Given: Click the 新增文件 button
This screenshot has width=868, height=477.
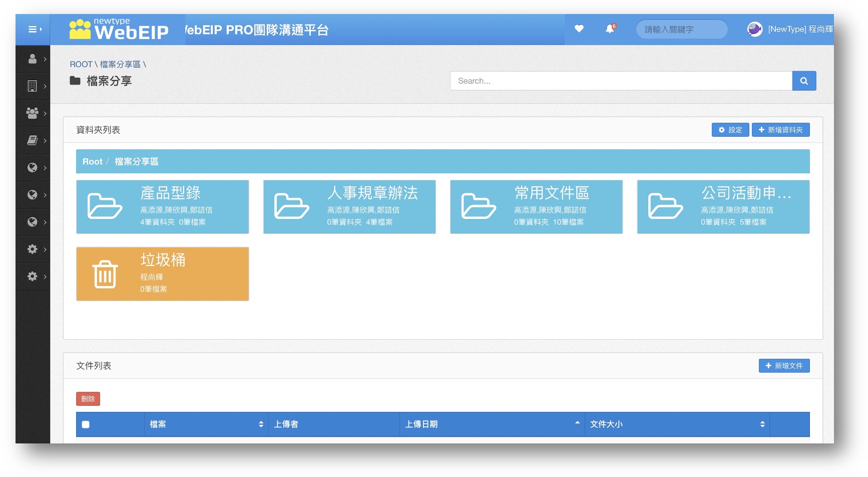Looking at the screenshot, I should pyautogui.click(x=784, y=366).
